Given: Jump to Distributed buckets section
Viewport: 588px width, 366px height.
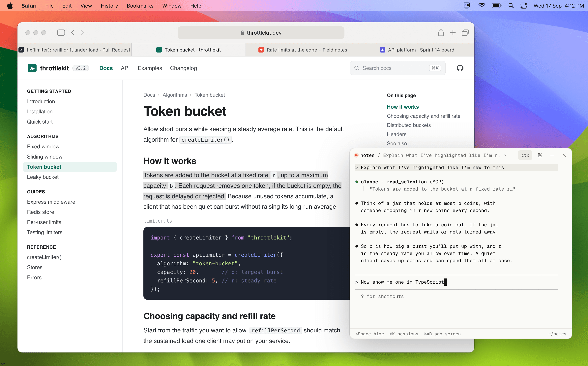Looking at the screenshot, I should tap(409, 125).
